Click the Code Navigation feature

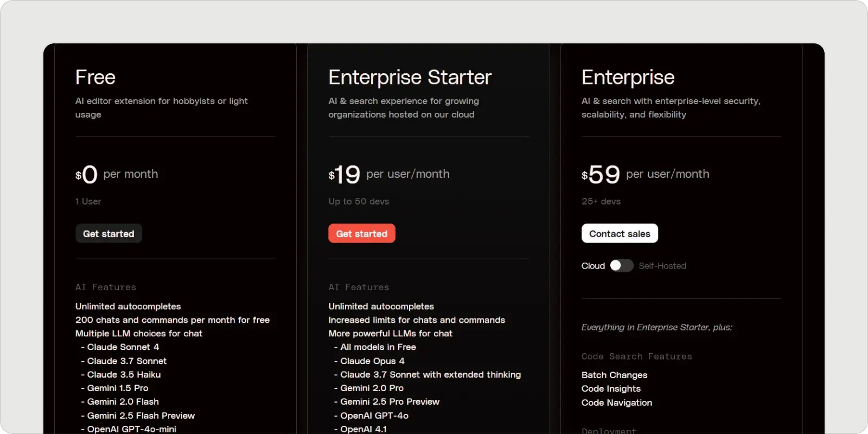click(616, 403)
